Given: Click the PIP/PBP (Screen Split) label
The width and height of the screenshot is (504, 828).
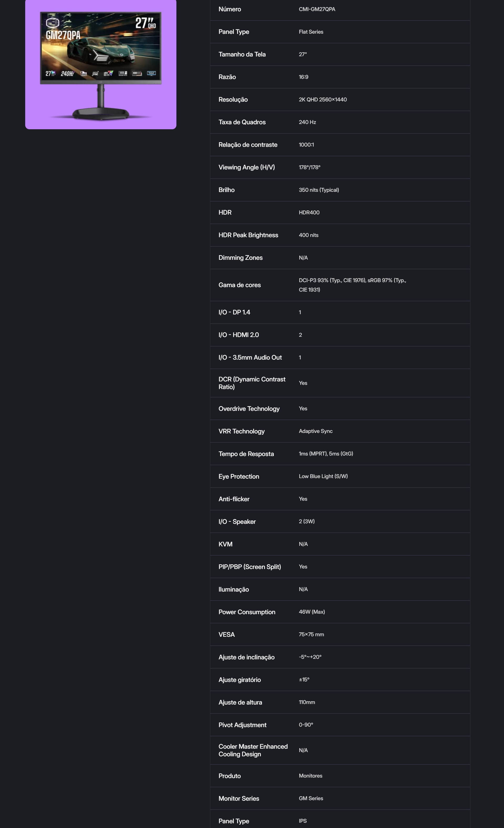Looking at the screenshot, I should tap(249, 567).
